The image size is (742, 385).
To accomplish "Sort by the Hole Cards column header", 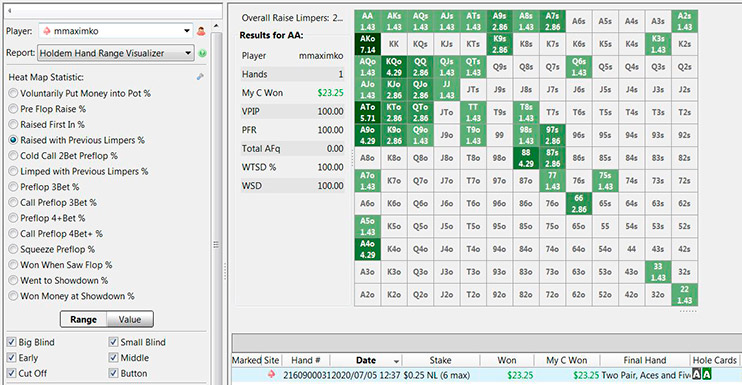I will [715, 360].
